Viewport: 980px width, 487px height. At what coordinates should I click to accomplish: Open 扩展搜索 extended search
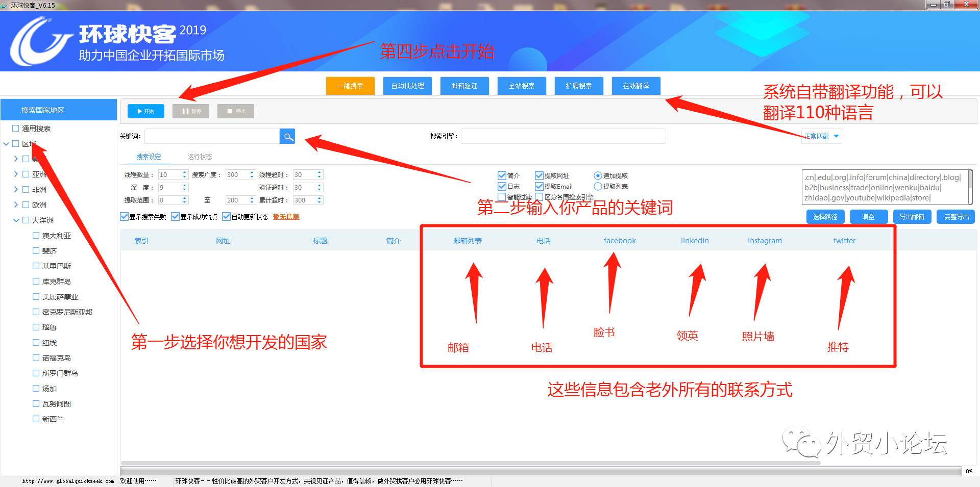coord(579,86)
